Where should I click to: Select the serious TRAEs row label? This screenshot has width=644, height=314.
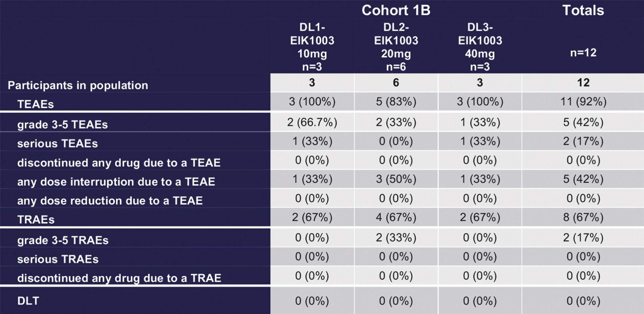tap(58, 259)
